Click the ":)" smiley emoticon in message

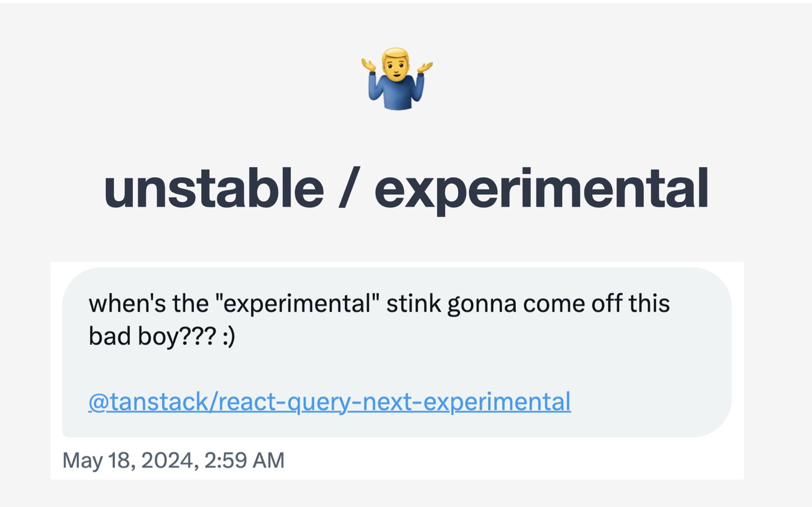point(228,336)
